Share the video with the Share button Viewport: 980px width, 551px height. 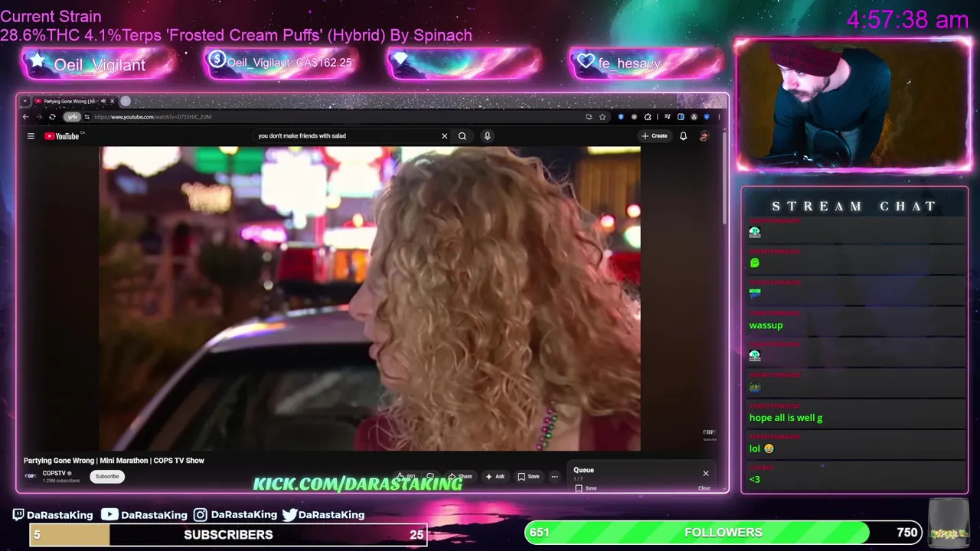tap(460, 476)
